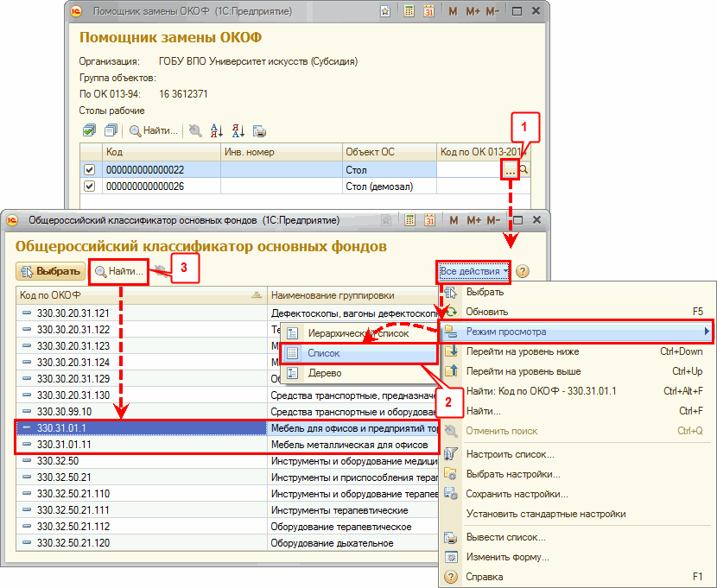This screenshot has width=717, height=588.
Task: Sort list ascending in OKOF helper toolbar
Action: click(217, 130)
